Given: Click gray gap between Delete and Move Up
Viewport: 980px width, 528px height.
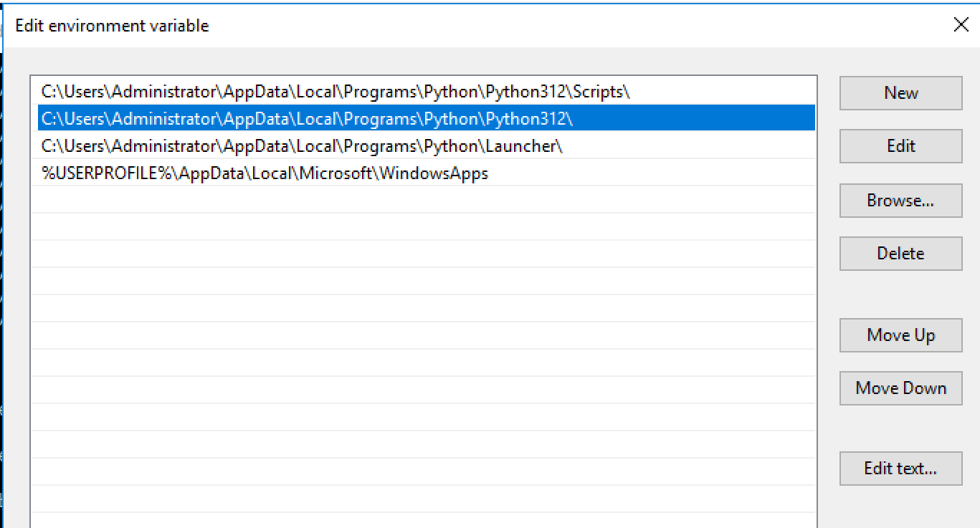Looking at the screenshot, I should (x=900, y=294).
